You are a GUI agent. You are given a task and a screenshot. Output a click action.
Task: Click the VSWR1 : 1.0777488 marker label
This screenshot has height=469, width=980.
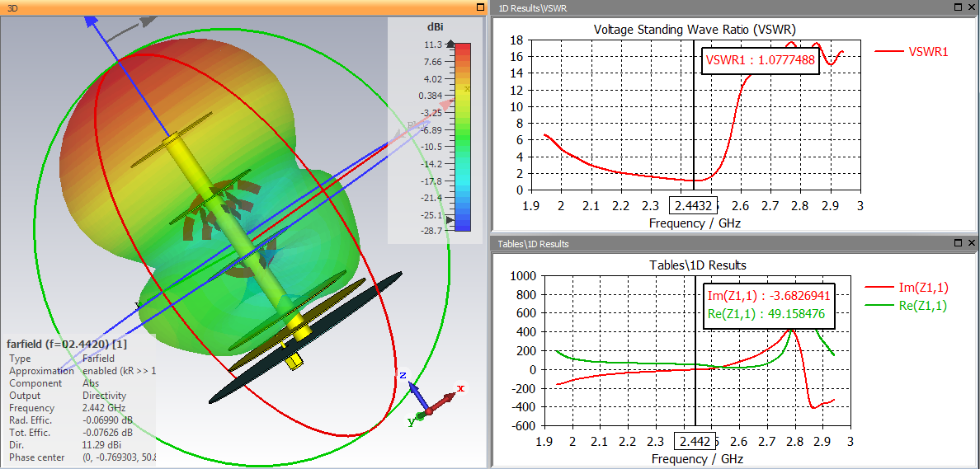click(x=760, y=60)
